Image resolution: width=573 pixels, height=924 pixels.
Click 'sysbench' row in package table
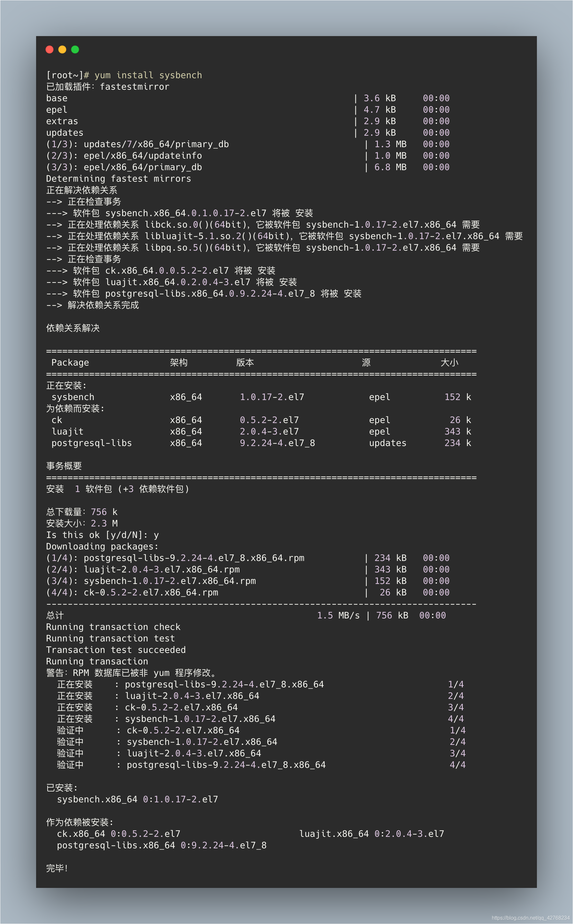[261, 397]
